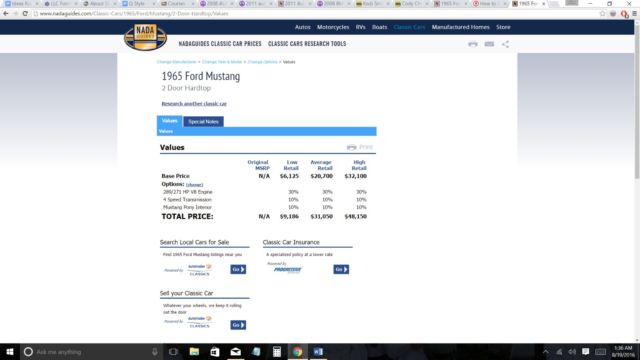Open the Motorcycles menu item
Viewport: 640px width, 360px height.
(333, 27)
